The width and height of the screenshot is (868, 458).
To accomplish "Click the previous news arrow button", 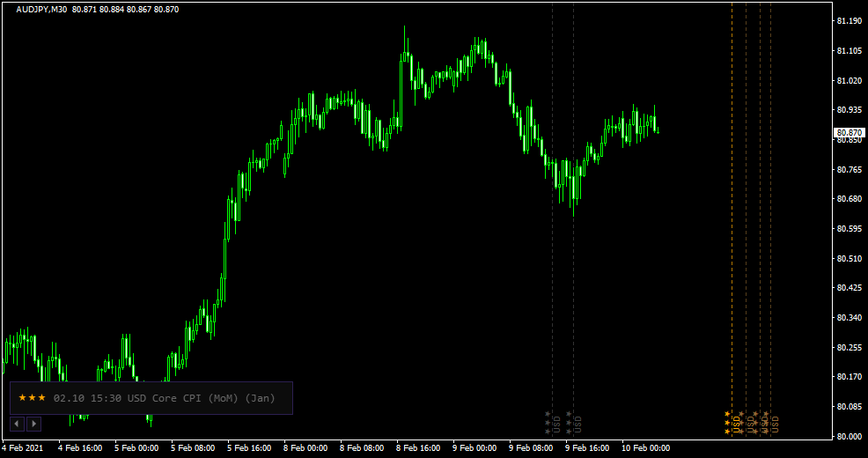I will 18,424.
